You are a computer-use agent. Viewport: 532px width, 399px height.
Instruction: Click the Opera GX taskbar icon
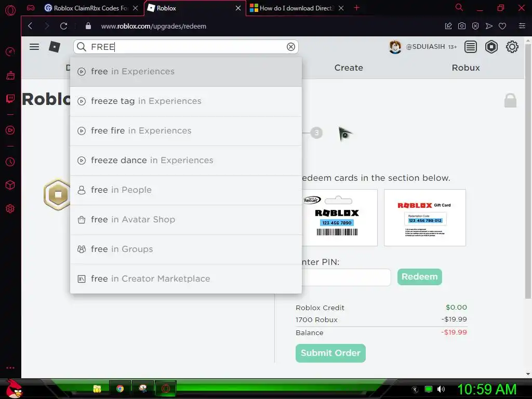pos(166,389)
